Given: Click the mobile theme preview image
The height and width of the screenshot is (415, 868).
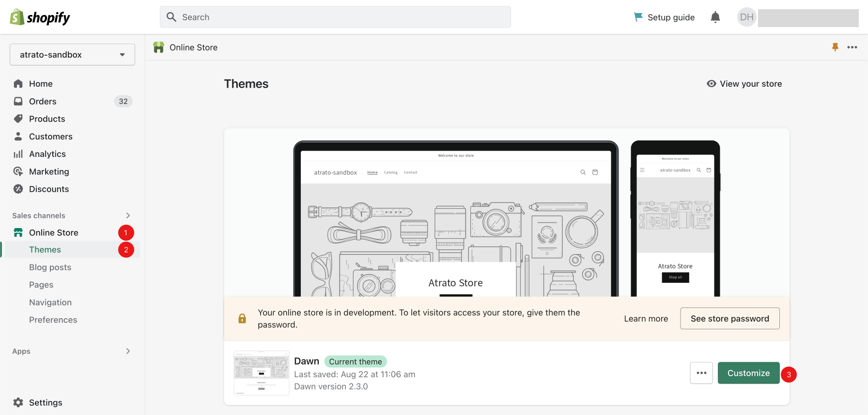Looking at the screenshot, I should (675, 218).
